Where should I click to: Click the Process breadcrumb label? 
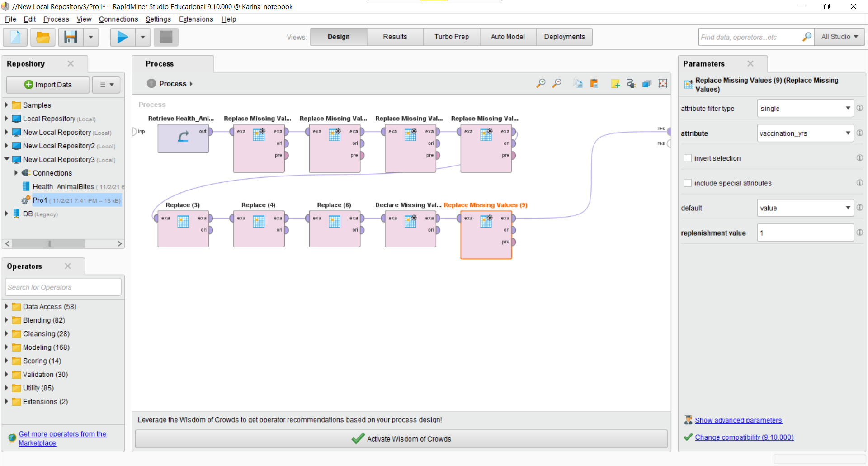click(x=173, y=84)
